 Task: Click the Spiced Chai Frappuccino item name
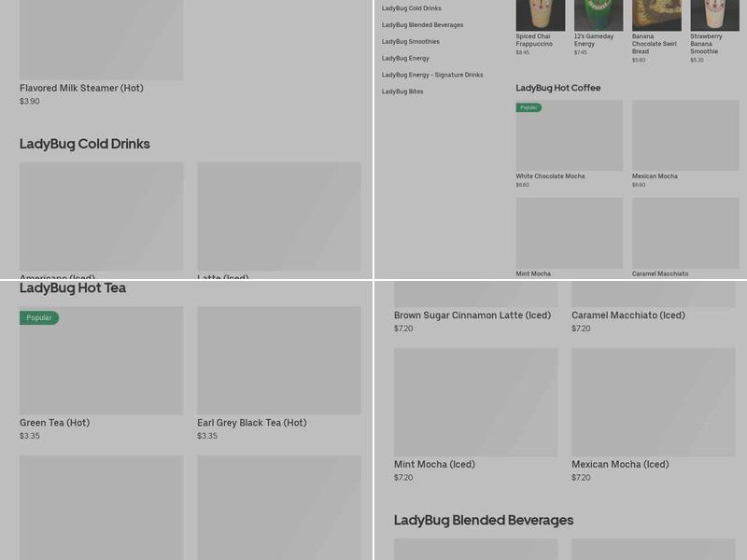click(x=534, y=40)
